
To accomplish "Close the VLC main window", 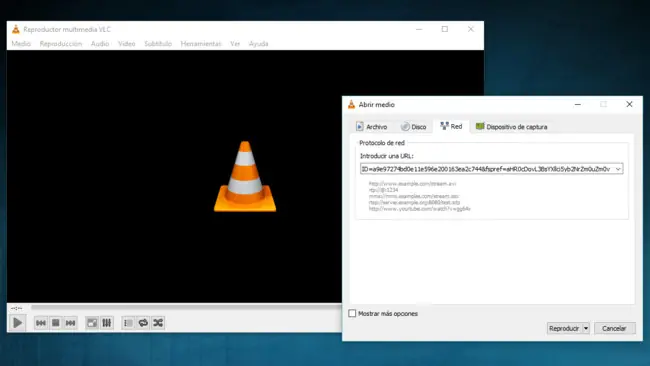I will click(471, 29).
